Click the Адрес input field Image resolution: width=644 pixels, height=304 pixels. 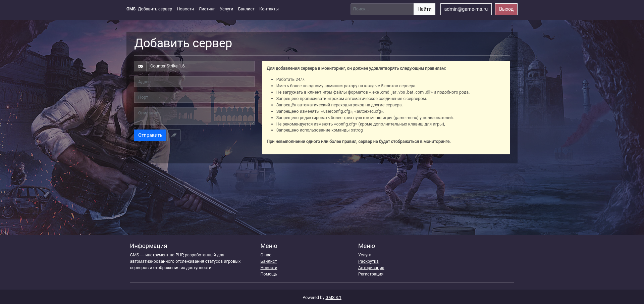pos(194,82)
